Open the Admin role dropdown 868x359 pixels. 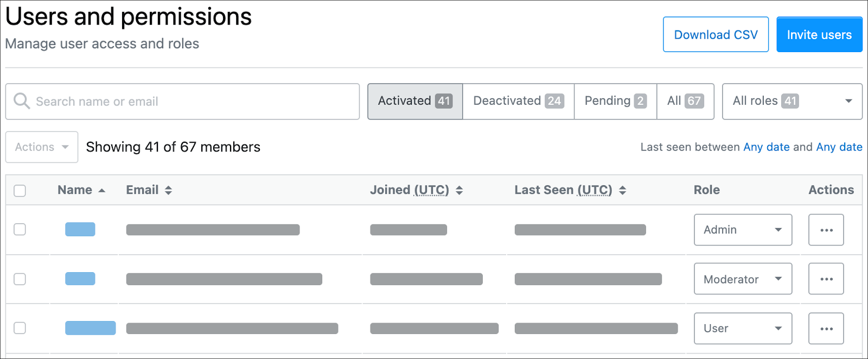tap(742, 230)
